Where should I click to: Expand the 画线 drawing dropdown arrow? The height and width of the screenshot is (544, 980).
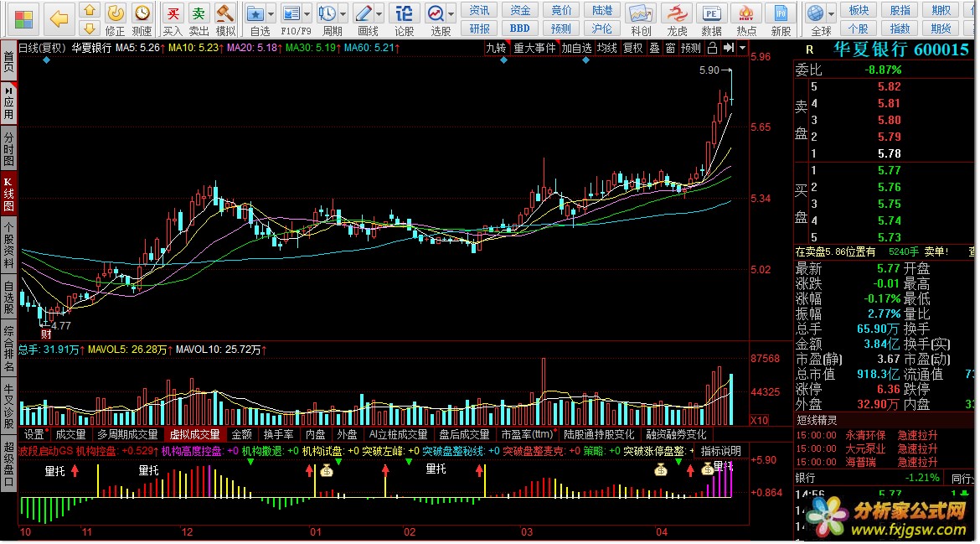379,13
